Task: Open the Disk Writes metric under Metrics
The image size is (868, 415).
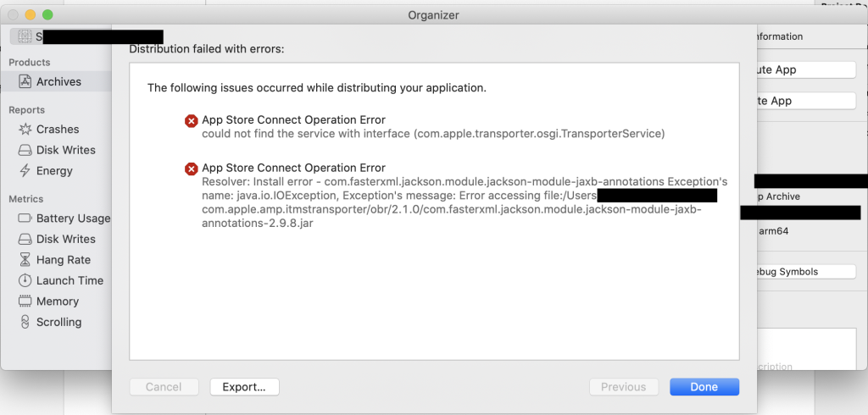Action: [x=65, y=239]
